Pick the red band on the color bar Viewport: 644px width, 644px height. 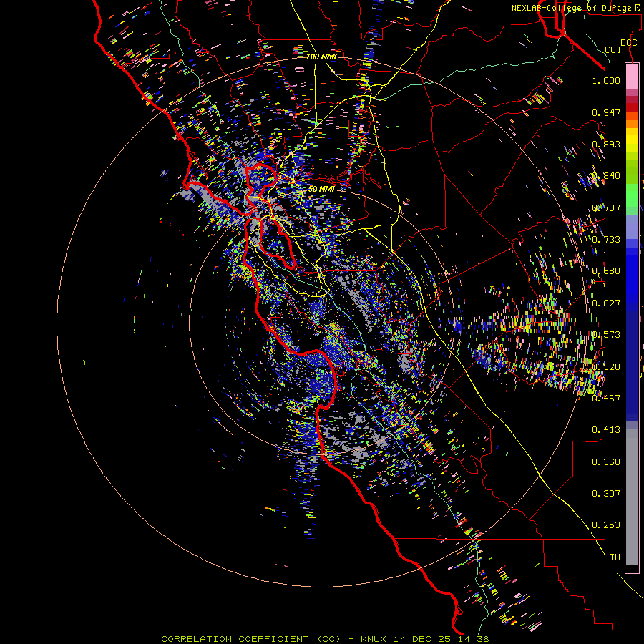click(632, 107)
